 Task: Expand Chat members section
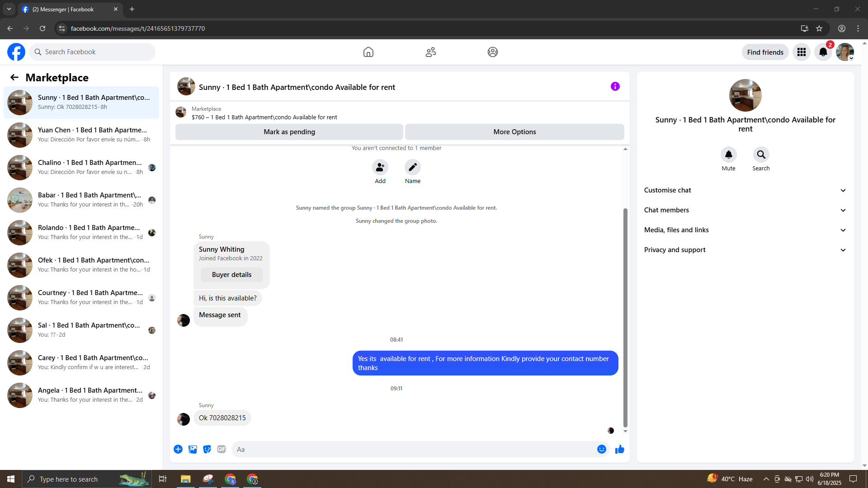pyautogui.click(x=745, y=210)
